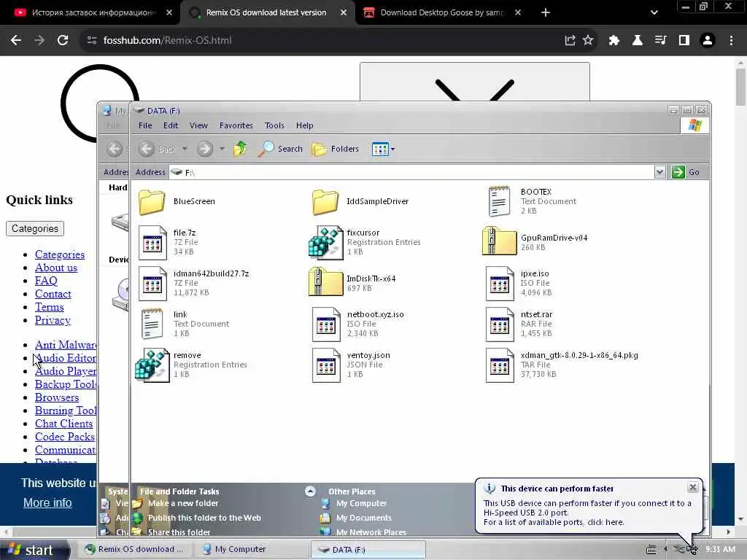Click the Explorer Forward arrow button
This screenshot has width=747, height=560.
tap(205, 149)
